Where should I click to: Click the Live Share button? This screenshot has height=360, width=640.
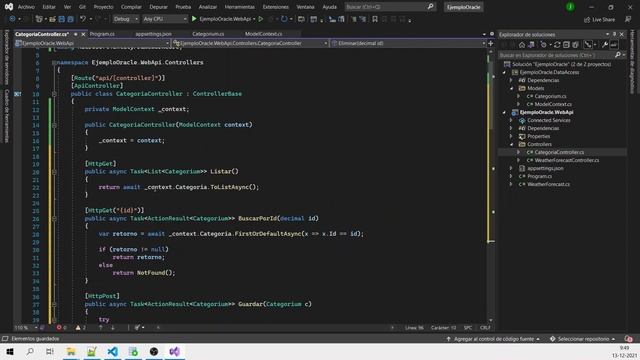click(x=600, y=19)
